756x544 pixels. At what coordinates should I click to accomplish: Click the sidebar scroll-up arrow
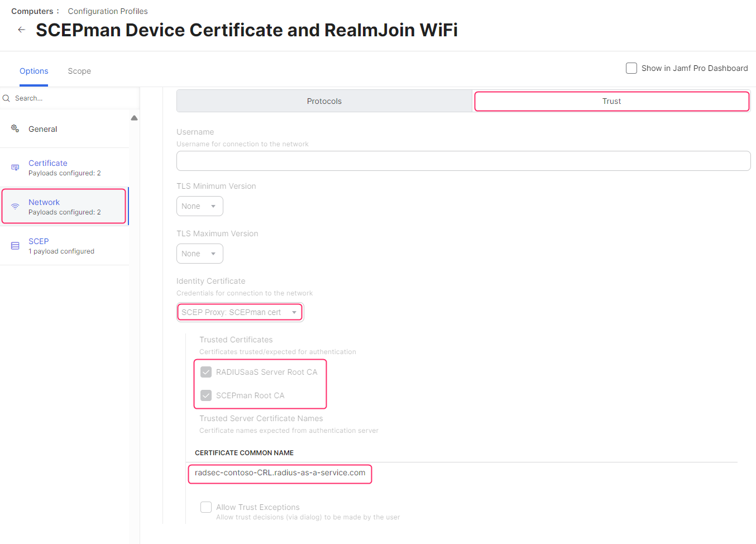point(134,118)
